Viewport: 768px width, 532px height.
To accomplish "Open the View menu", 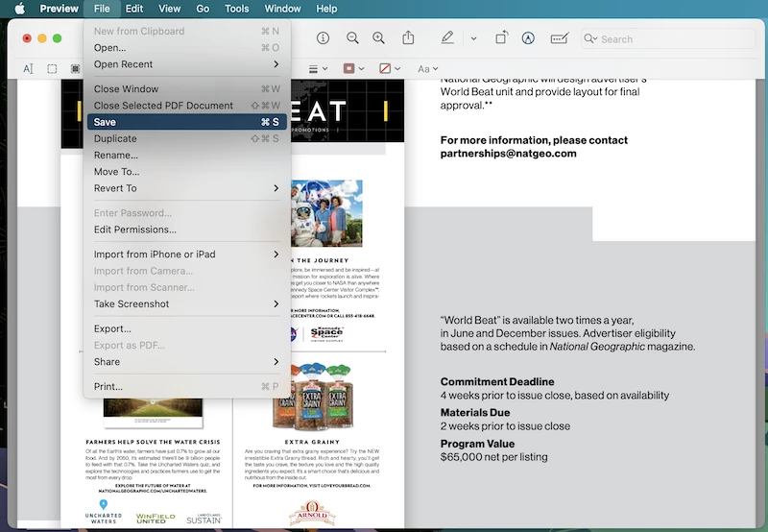I will click(x=170, y=9).
